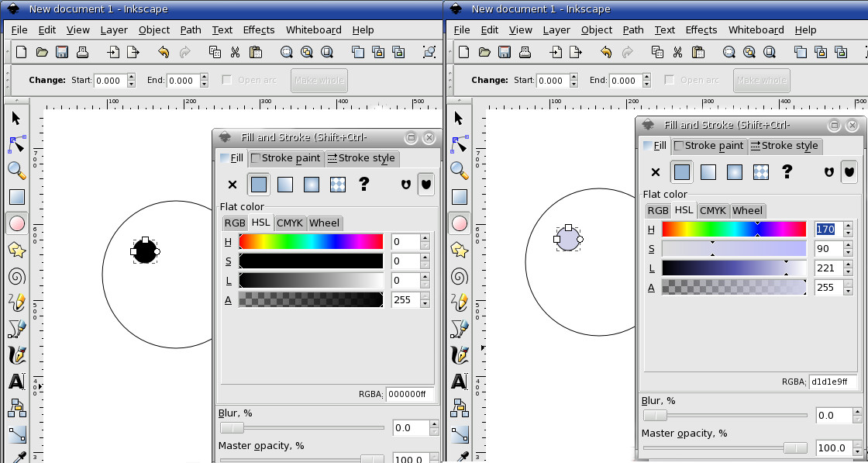Image resolution: width=868 pixels, height=463 pixels.
Task: Step up S value 90 spinner
Action: pos(848,245)
